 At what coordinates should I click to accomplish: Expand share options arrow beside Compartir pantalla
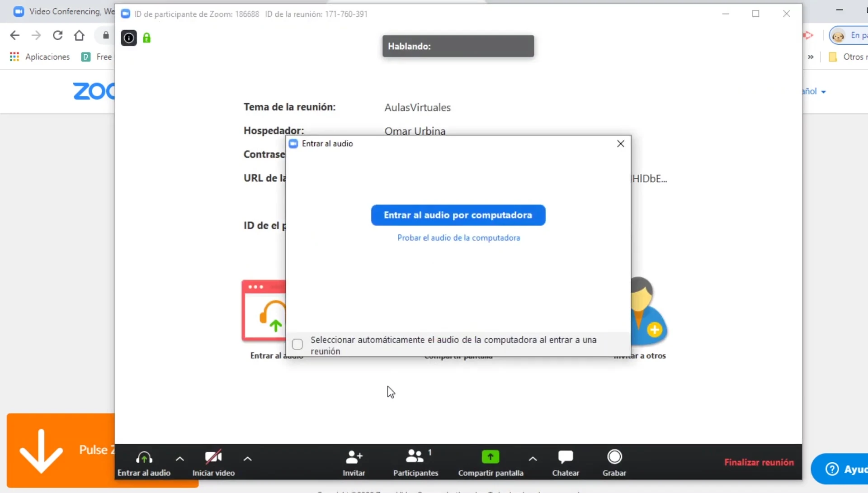[x=533, y=459]
